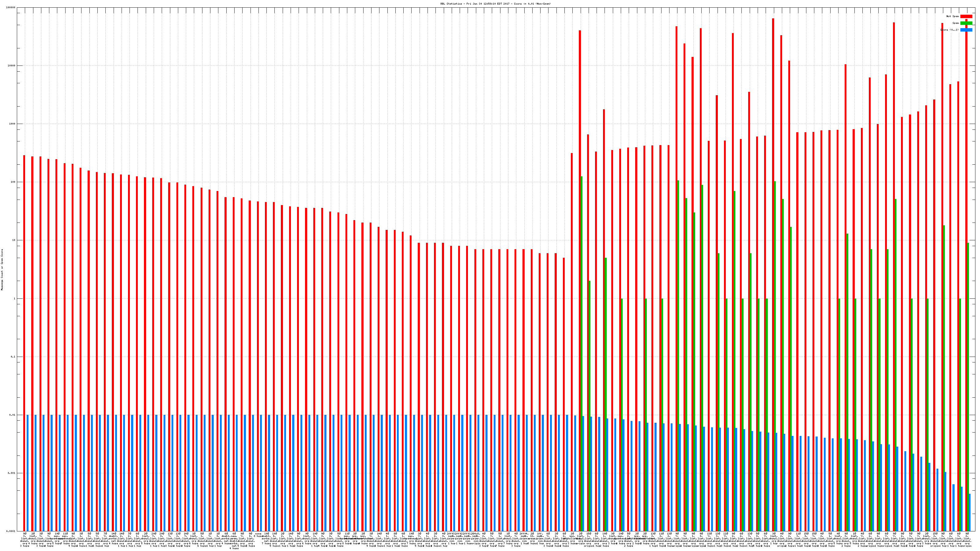Click the 0.1 y-axis tick label

click(13, 357)
